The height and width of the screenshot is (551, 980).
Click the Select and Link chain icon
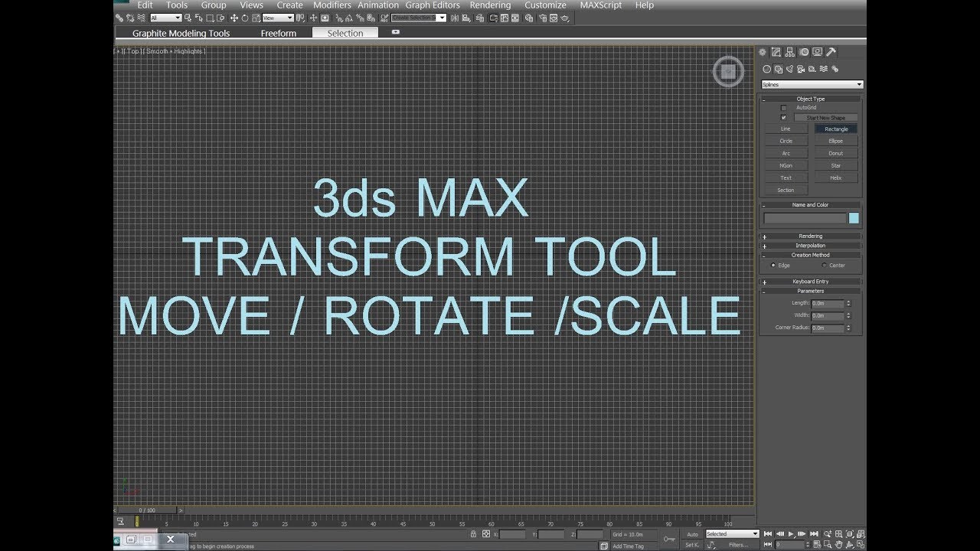120,18
